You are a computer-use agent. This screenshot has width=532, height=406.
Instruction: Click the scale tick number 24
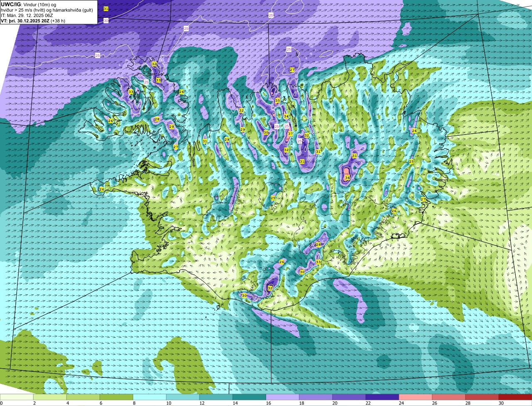click(x=401, y=403)
